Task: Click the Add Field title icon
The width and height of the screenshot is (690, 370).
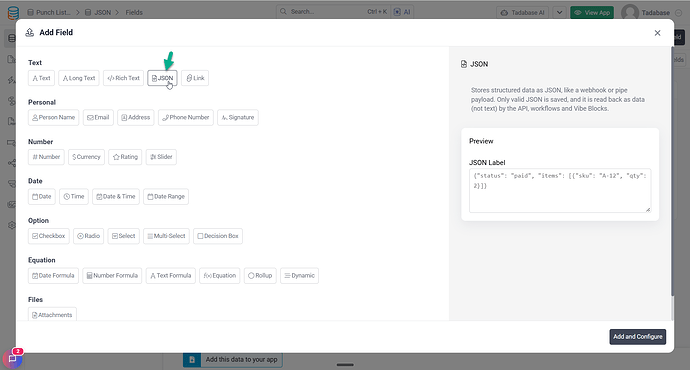Action: [29, 33]
